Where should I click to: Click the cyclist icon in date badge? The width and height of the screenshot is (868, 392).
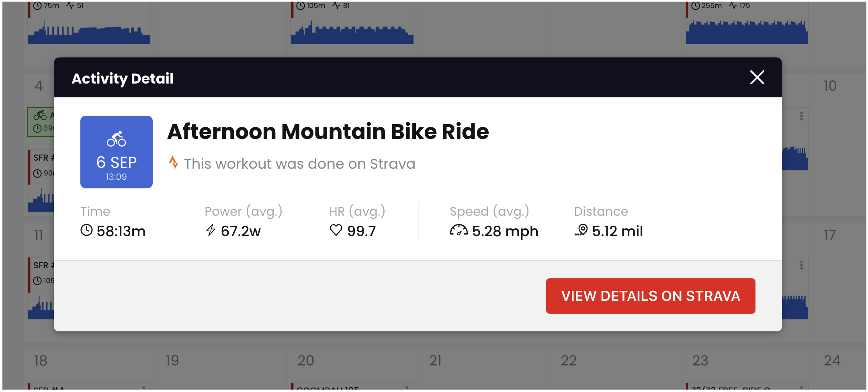coord(116,139)
